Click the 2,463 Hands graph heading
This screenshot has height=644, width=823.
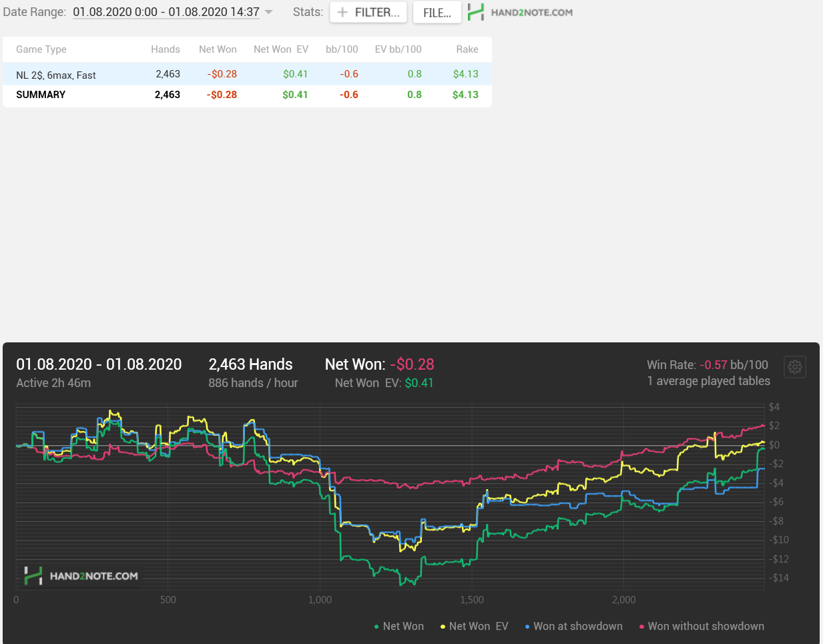251,364
